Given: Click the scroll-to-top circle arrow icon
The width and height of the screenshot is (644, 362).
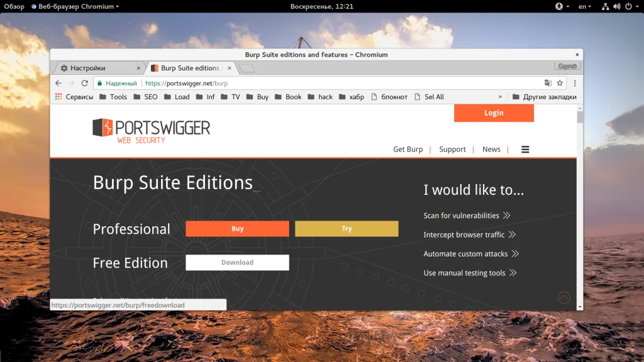Looking at the screenshot, I should point(564,297).
